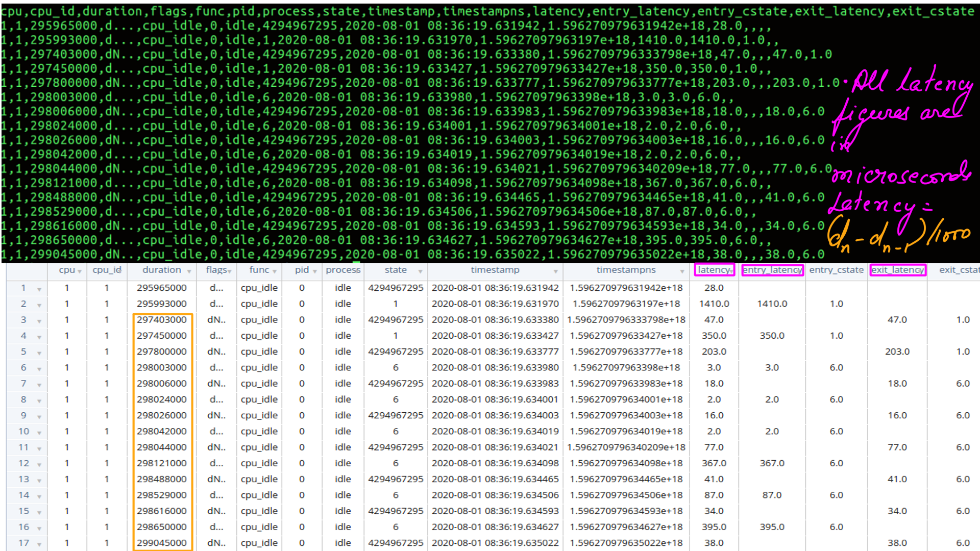Expand row 7 menu arrow
The height and width of the screenshot is (551, 980).
(x=39, y=385)
